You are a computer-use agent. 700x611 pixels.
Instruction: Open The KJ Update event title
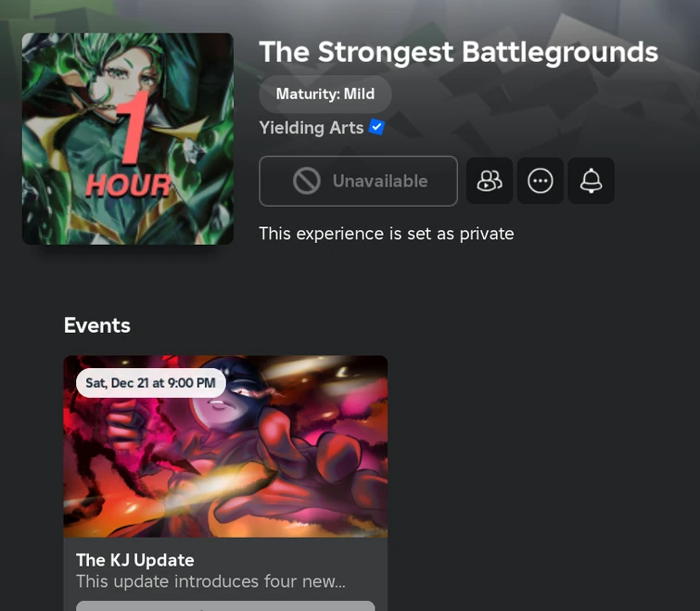pos(134,560)
